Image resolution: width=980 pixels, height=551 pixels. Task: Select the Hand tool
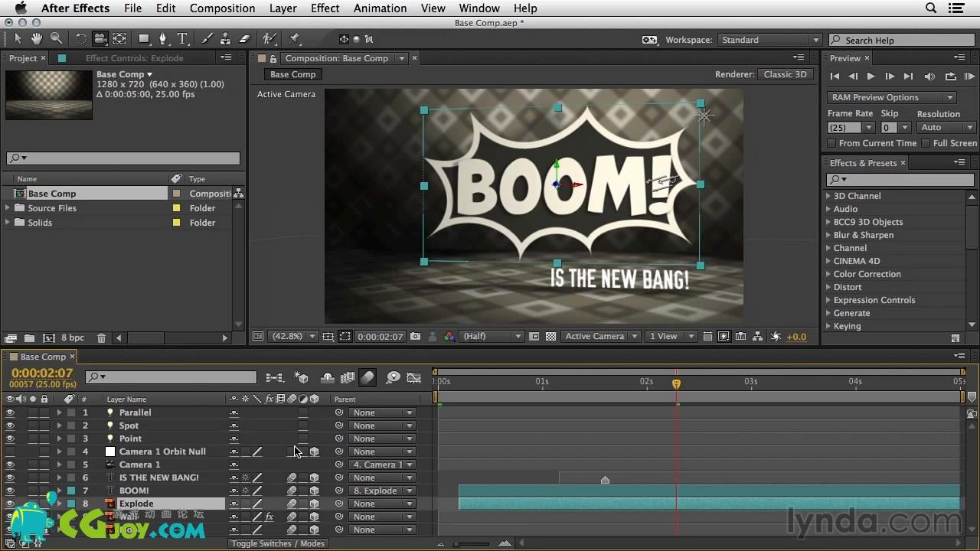click(x=37, y=38)
